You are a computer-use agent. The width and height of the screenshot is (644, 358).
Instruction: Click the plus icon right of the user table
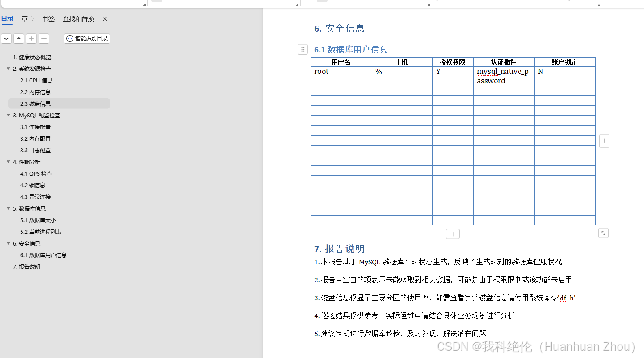tap(604, 141)
